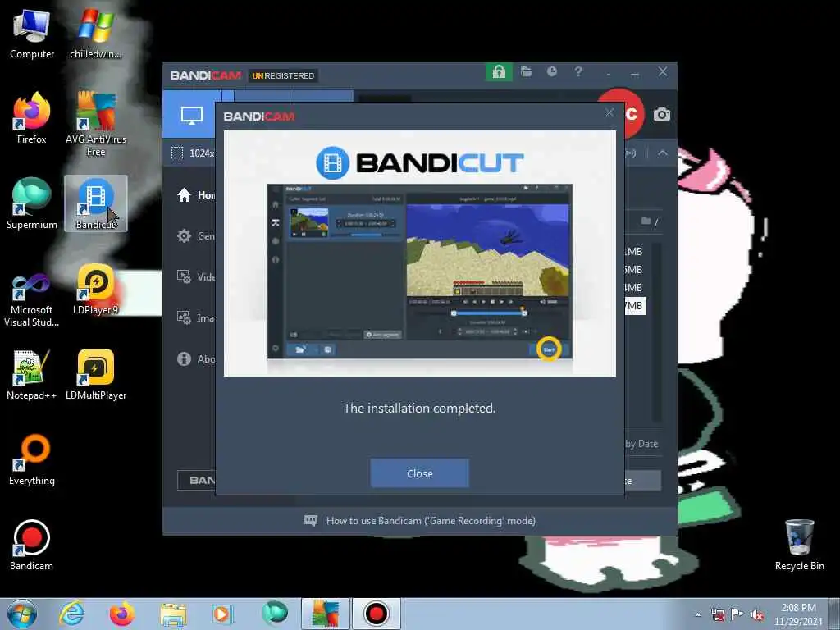Open the Bandicam lock registration icon
This screenshot has width=840, height=630.
coord(499,72)
